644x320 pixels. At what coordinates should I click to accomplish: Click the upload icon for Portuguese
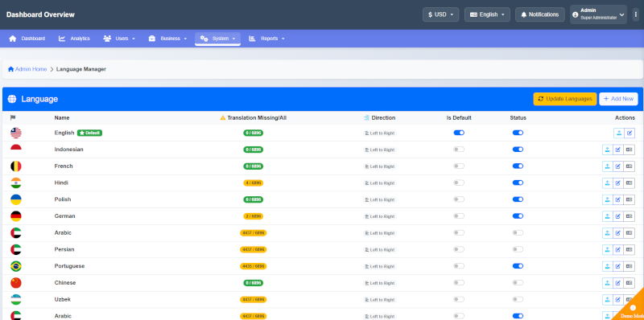[608, 266]
